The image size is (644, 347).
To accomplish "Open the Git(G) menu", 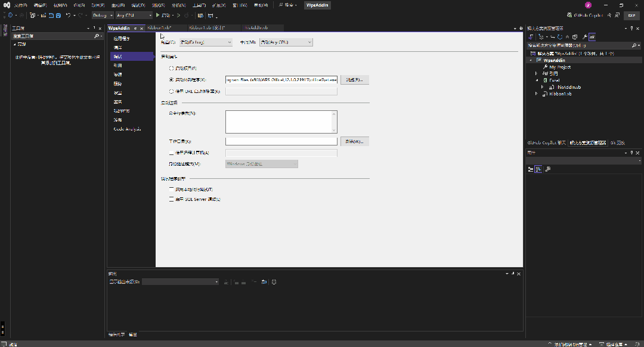I will pos(79,5).
